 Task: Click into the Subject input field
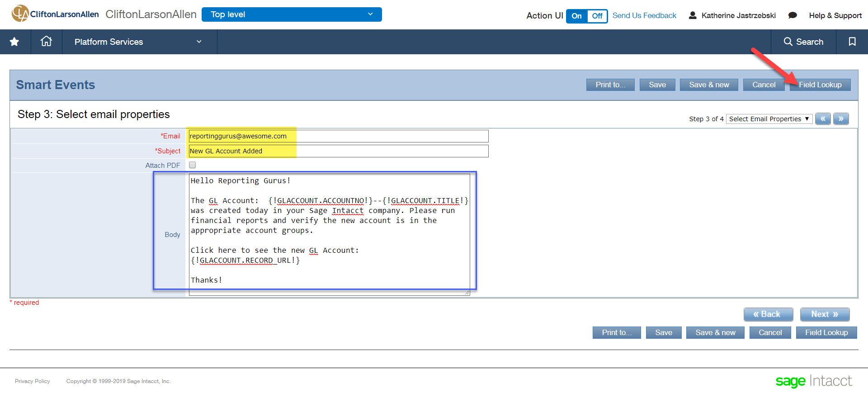(338, 151)
